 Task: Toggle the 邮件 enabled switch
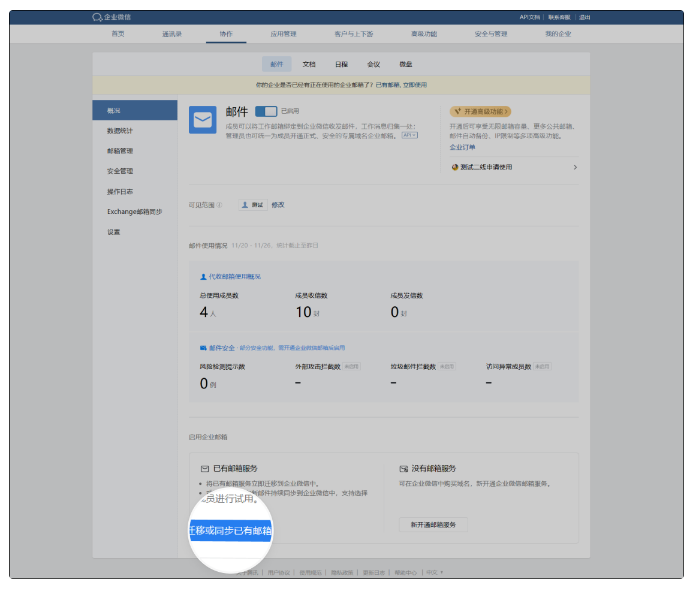pyautogui.click(x=266, y=111)
